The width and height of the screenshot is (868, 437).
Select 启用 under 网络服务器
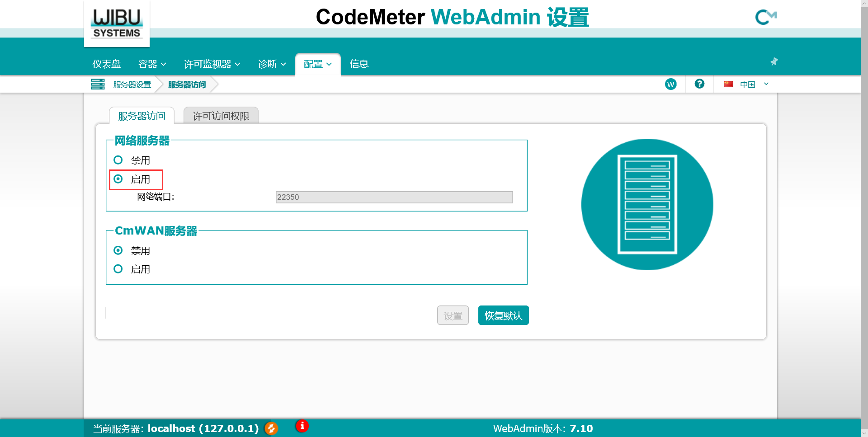coord(118,179)
